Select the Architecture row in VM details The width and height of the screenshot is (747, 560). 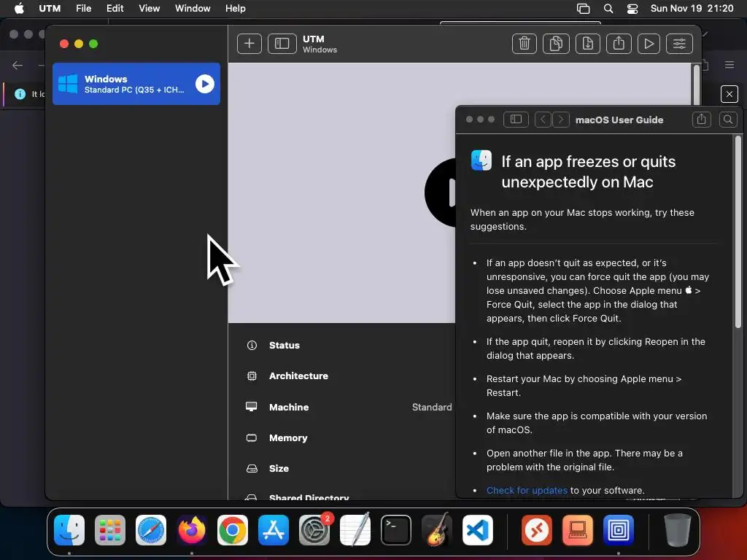click(x=341, y=376)
